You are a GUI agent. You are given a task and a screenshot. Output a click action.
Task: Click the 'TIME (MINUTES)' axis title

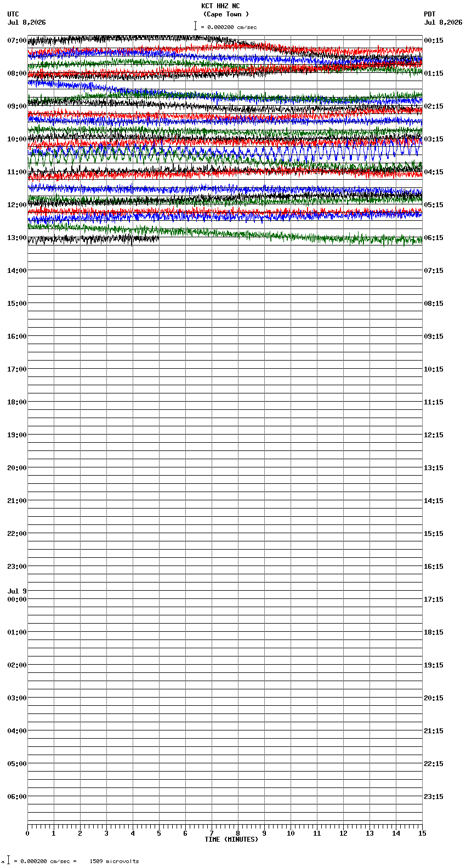(231, 840)
